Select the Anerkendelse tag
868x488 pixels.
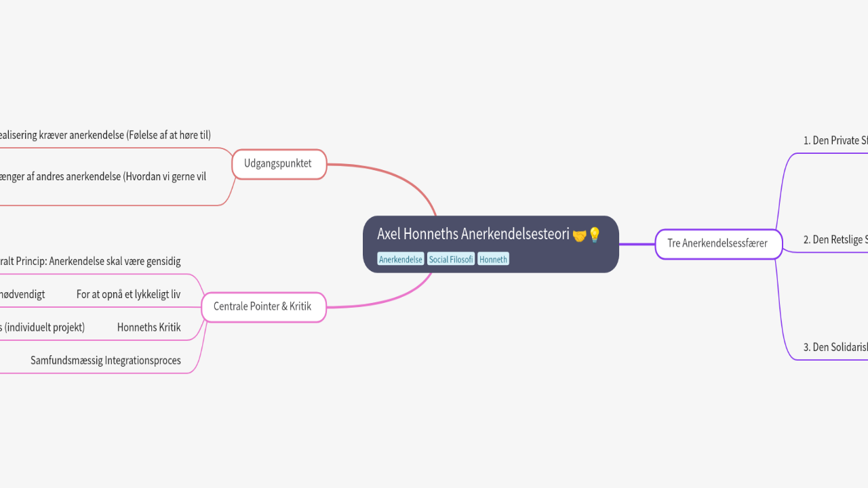point(401,260)
